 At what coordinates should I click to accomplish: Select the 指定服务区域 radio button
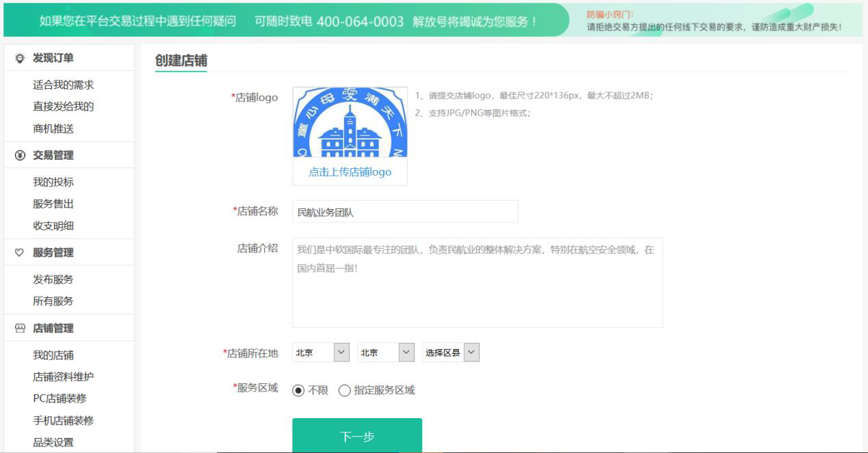[x=345, y=391]
